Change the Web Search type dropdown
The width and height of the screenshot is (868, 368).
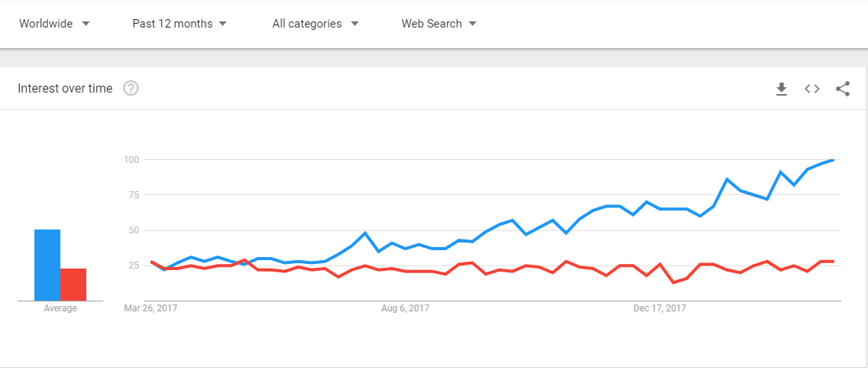(439, 24)
